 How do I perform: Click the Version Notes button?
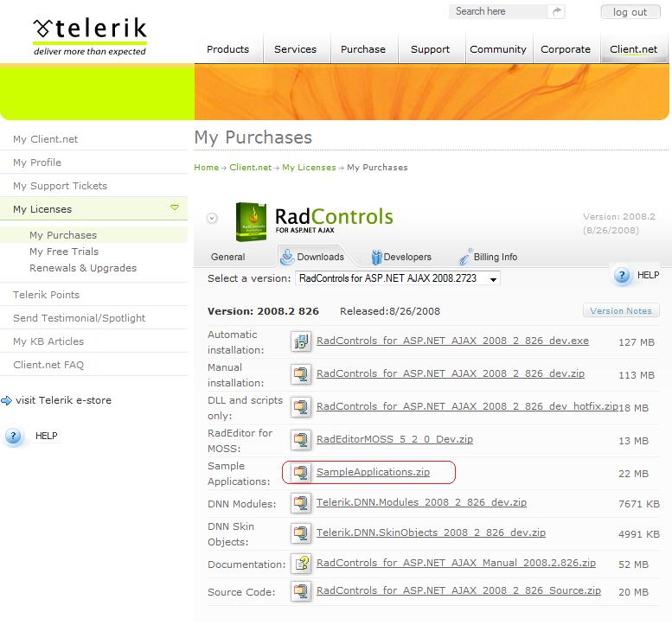coord(621,310)
